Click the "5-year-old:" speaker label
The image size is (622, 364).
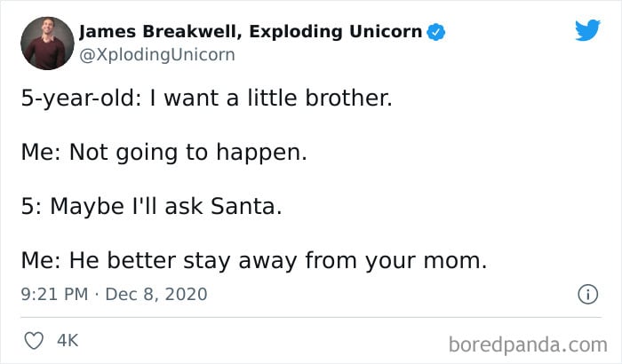82,99
